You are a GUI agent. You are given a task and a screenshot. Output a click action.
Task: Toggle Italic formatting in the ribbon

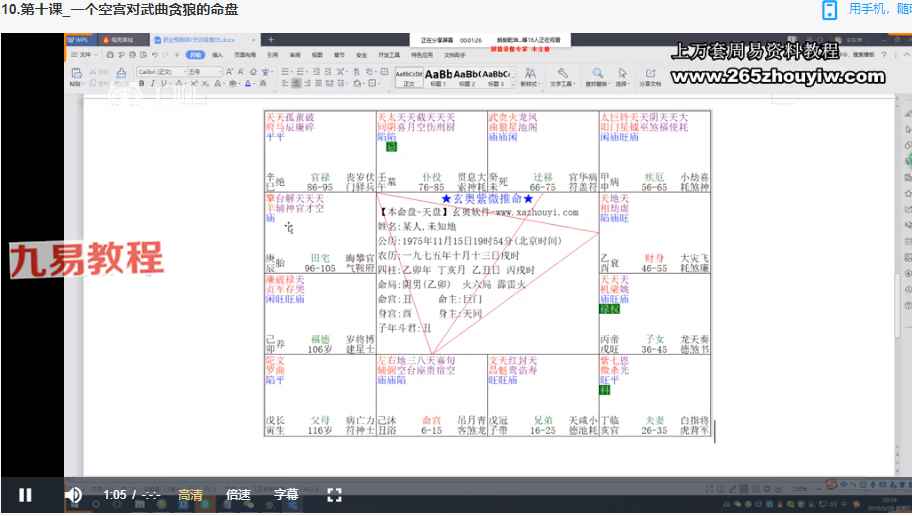point(152,84)
